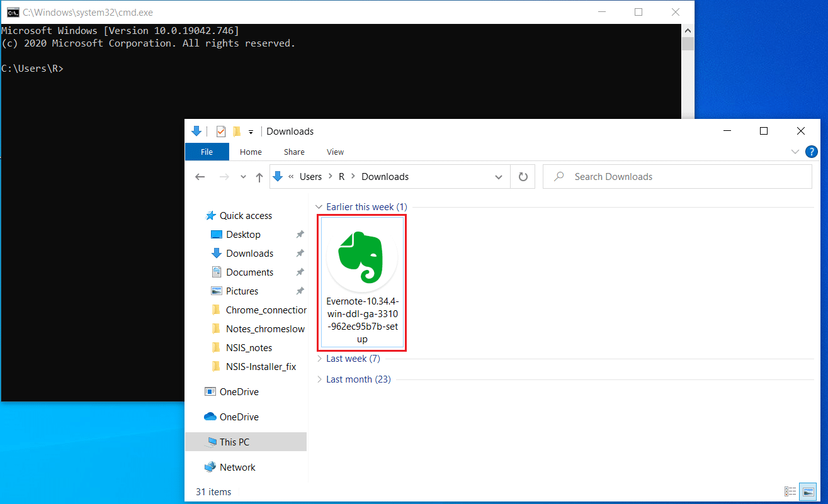Open the File ribbon tab

[x=207, y=152]
